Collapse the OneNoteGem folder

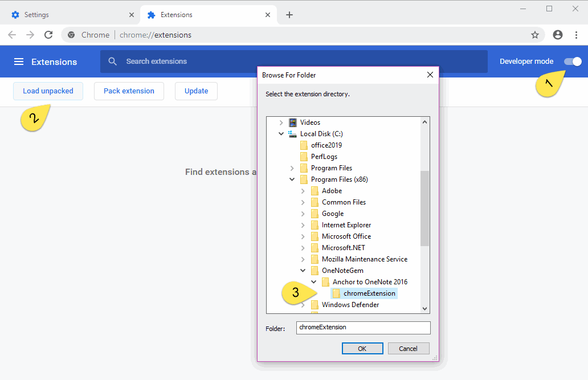coord(303,271)
